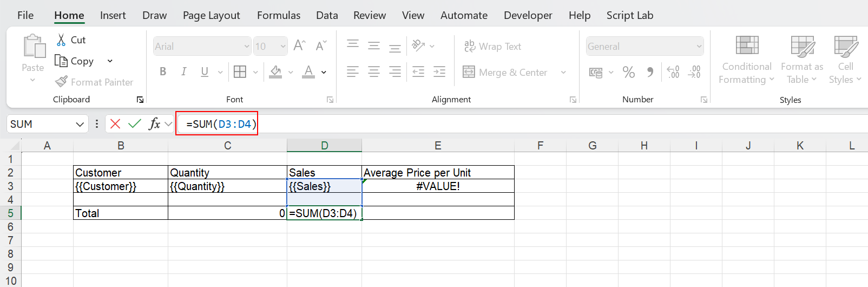Increase font size with the larger A icon
868x287 pixels.
click(299, 46)
